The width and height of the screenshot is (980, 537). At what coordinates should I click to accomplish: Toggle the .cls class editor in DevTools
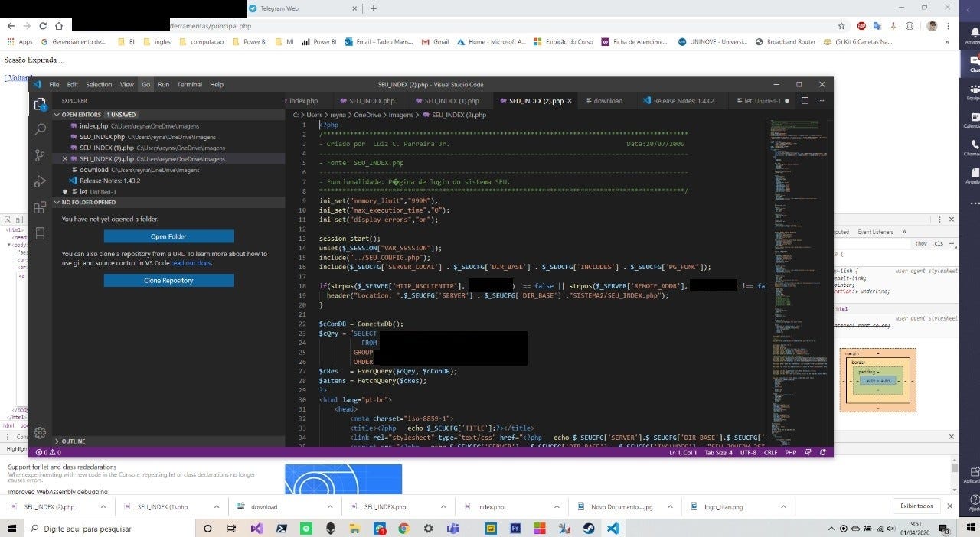pyautogui.click(x=937, y=243)
